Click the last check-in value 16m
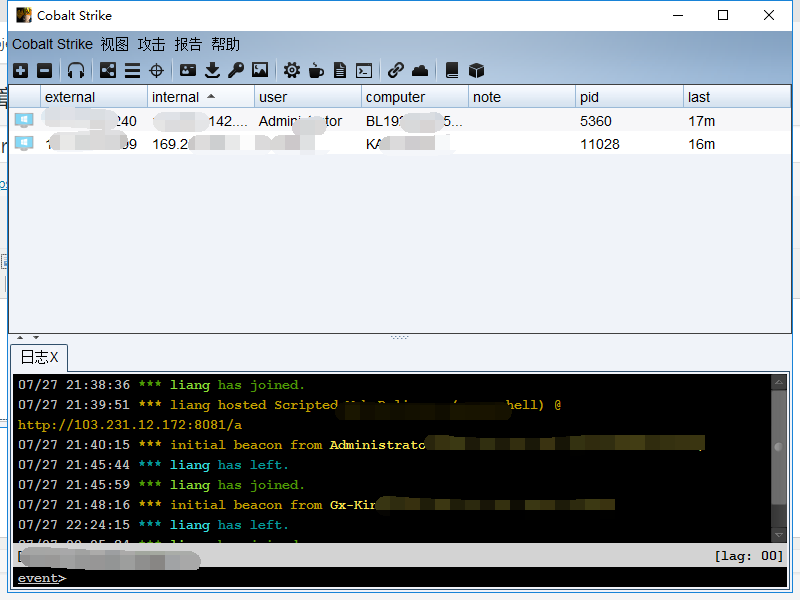 tap(702, 144)
